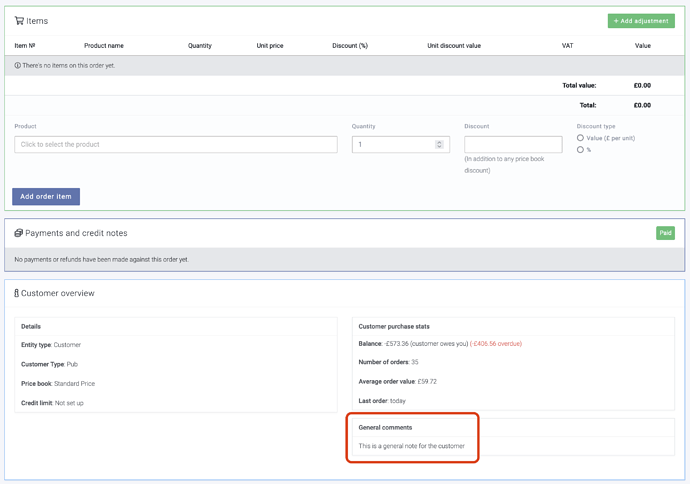This screenshot has width=690, height=484.
Task: Select the % discount type radio
Action: (x=580, y=150)
